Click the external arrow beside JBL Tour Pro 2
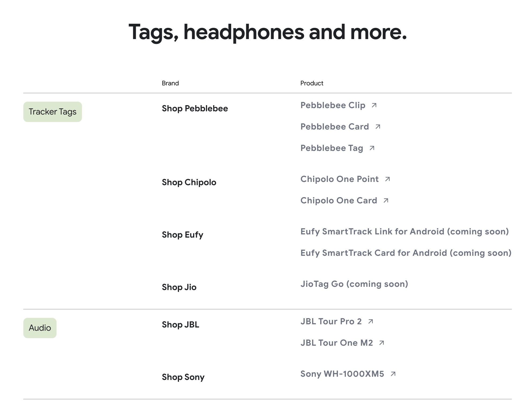The width and height of the screenshot is (532, 419). (370, 322)
